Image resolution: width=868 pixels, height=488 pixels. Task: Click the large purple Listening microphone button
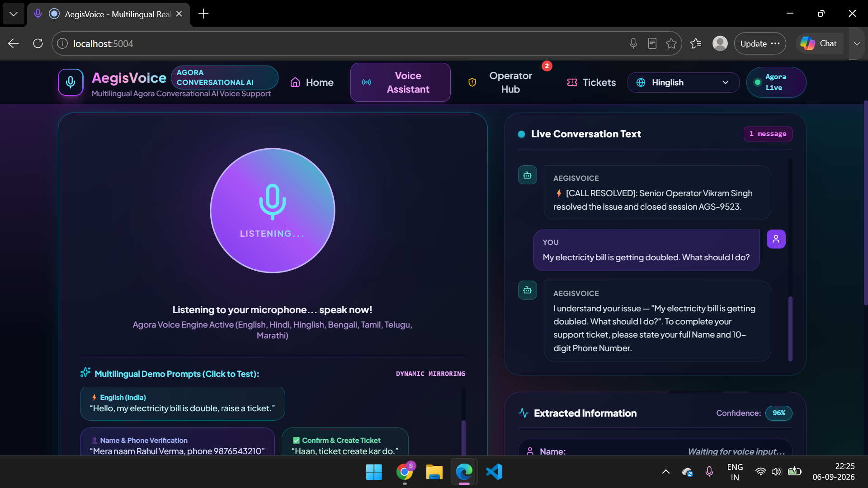tap(272, 211)
